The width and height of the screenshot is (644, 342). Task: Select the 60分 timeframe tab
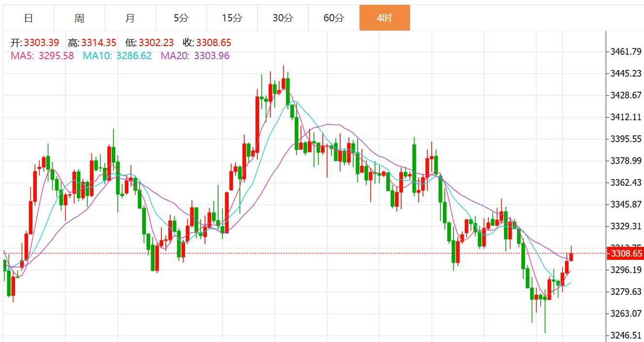[334, 18]
